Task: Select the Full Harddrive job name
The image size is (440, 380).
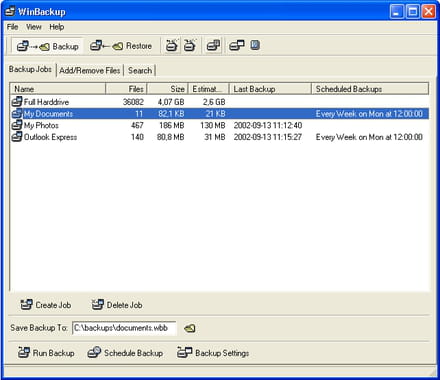Action: point(46,102)
